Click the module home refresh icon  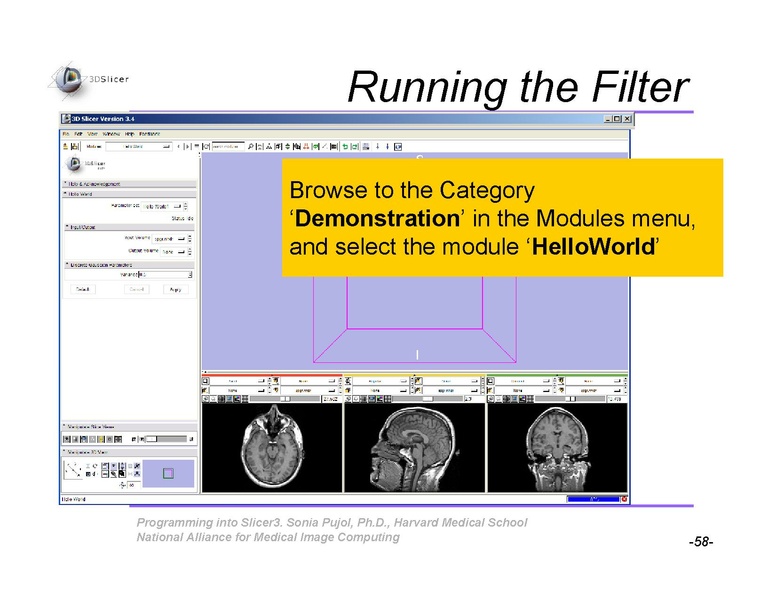206,146
